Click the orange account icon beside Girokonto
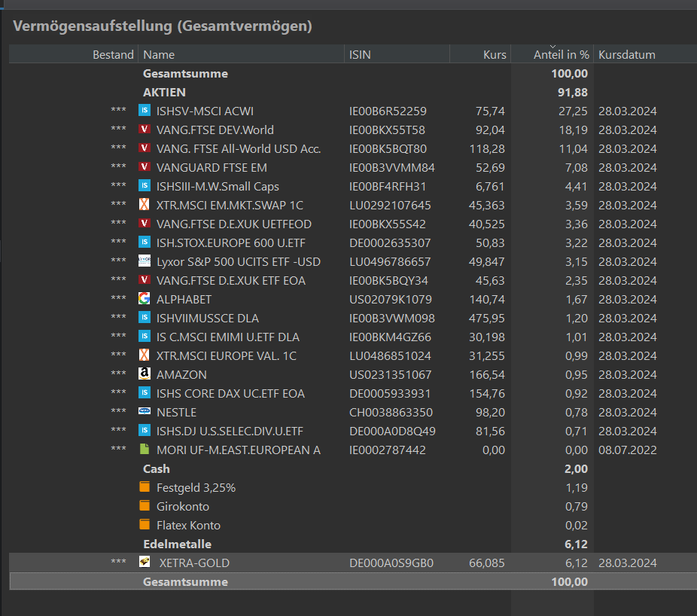 coord(145,506)
